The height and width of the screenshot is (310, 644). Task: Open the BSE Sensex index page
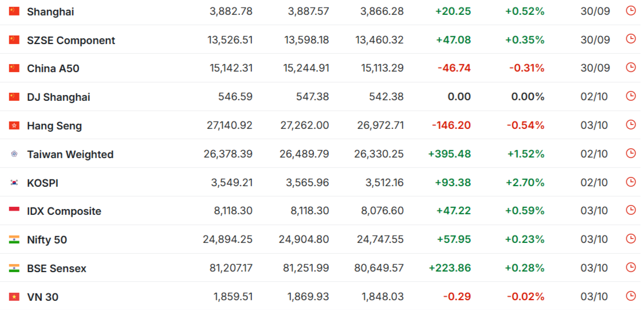click(x=57, y=268)
